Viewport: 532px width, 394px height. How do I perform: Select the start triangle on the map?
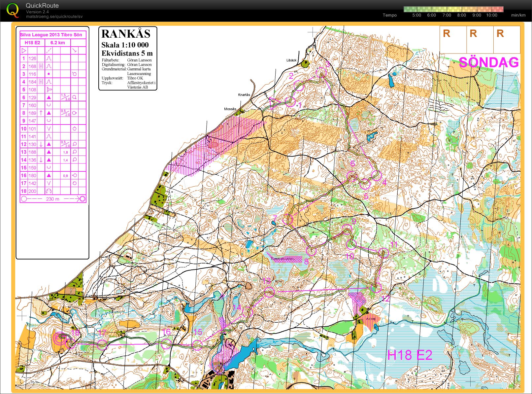click(274, 103)
